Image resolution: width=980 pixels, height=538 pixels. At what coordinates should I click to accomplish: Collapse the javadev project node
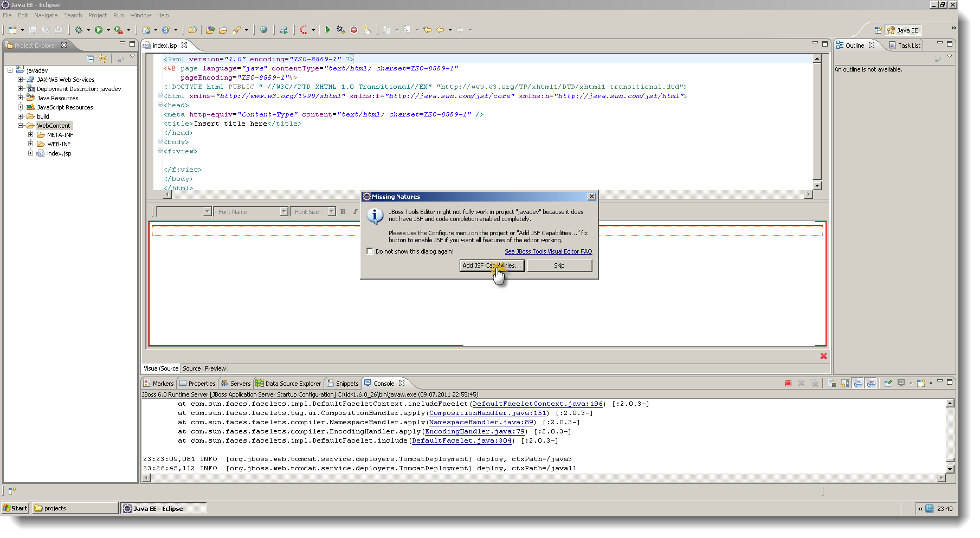point(10,70)
